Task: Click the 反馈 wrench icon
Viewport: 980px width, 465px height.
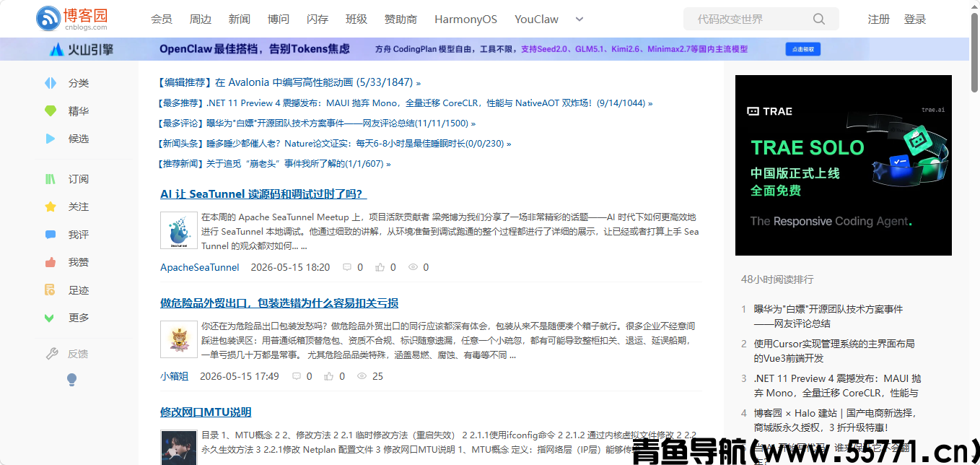Action: [51, 354]
